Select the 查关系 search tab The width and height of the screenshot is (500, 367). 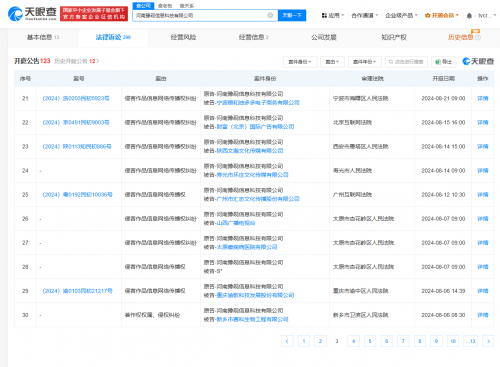pos(187,6)
